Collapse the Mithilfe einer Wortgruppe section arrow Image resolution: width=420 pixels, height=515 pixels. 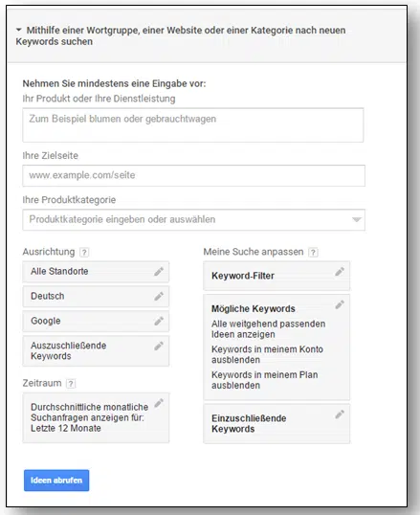pos(19,30)
